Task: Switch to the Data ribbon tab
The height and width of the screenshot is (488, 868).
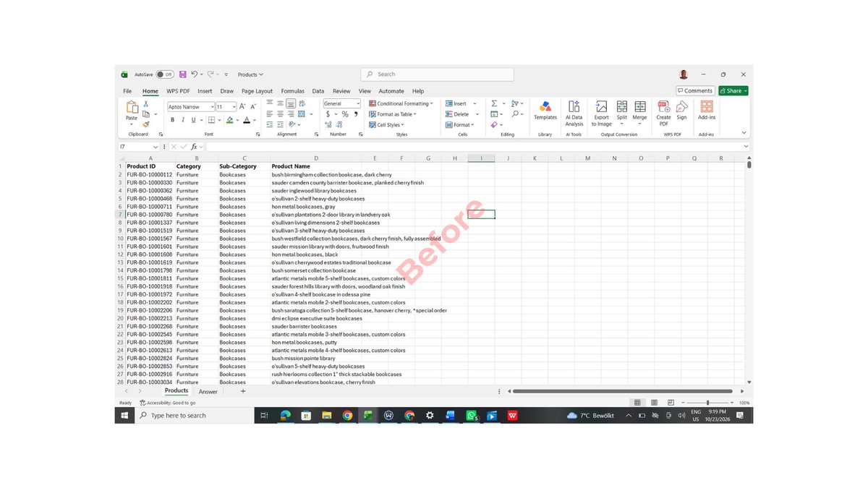Action: 318,91
